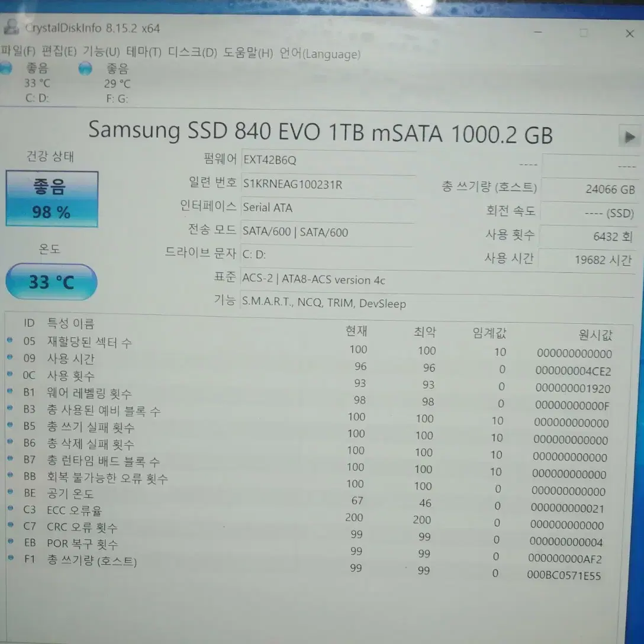Click the 현재 column header

356,331
